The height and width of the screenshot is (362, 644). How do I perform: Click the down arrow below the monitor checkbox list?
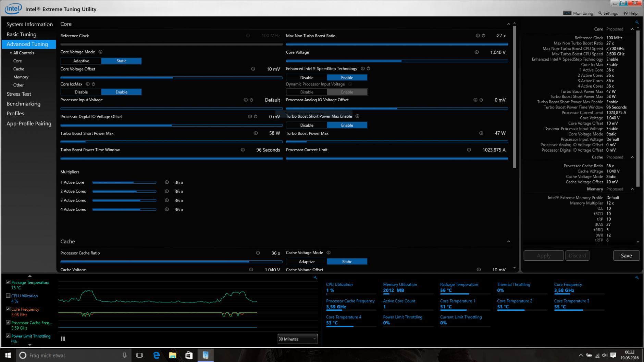pyautogui.click(x=30, y=345)
